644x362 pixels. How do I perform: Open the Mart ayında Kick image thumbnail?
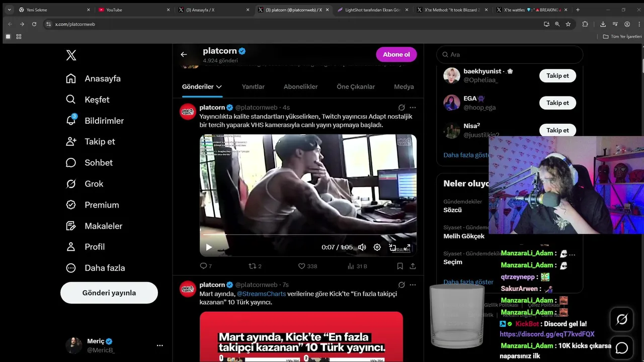click(x=301, y=336)
